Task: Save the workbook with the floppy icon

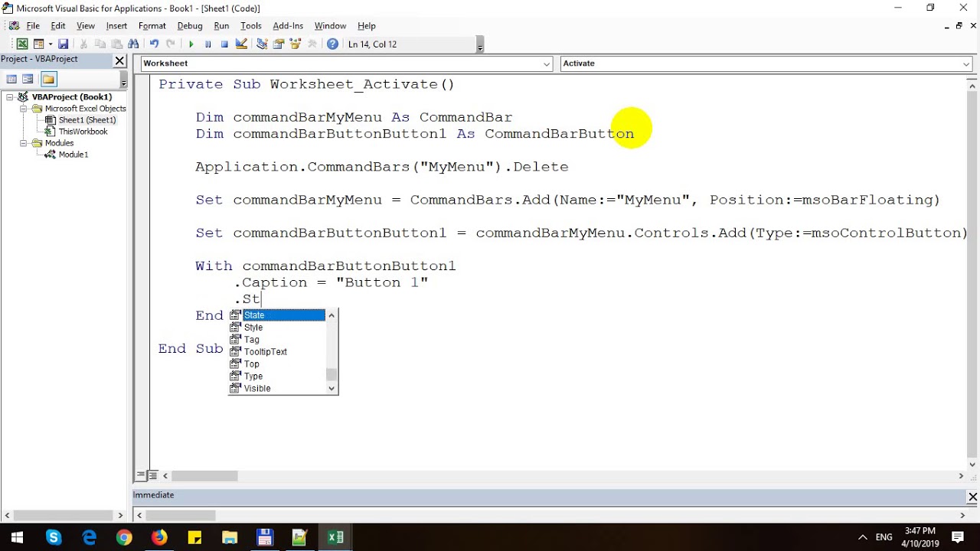Action: pos(64,44)
